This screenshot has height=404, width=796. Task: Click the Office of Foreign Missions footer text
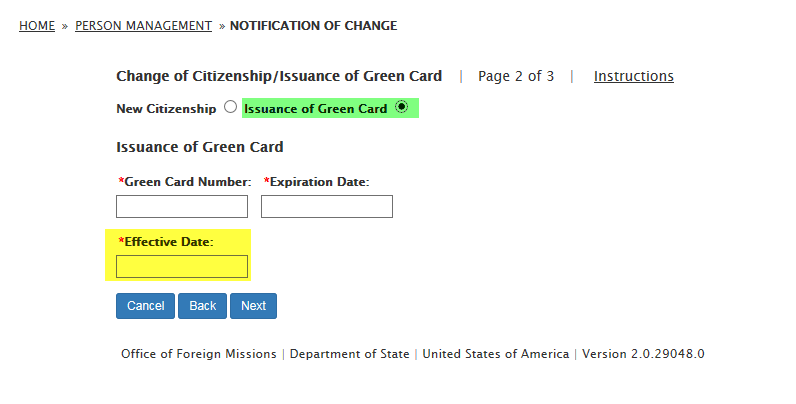[199, 354]
